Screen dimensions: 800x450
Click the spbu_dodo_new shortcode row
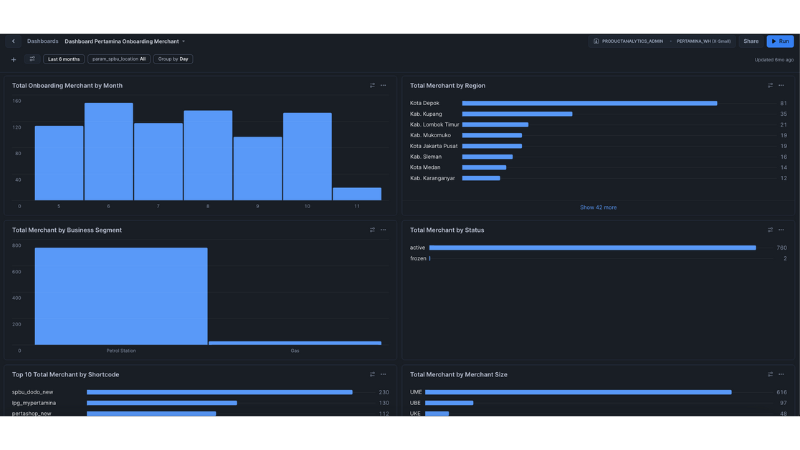[x=200, y=392]
